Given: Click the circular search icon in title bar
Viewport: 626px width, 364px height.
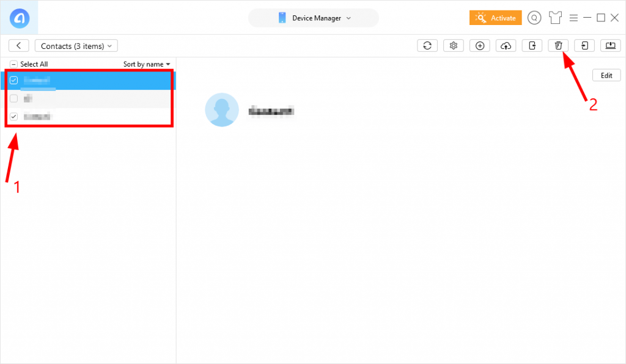Looking at the screenshot, I should tap(534, 18).
